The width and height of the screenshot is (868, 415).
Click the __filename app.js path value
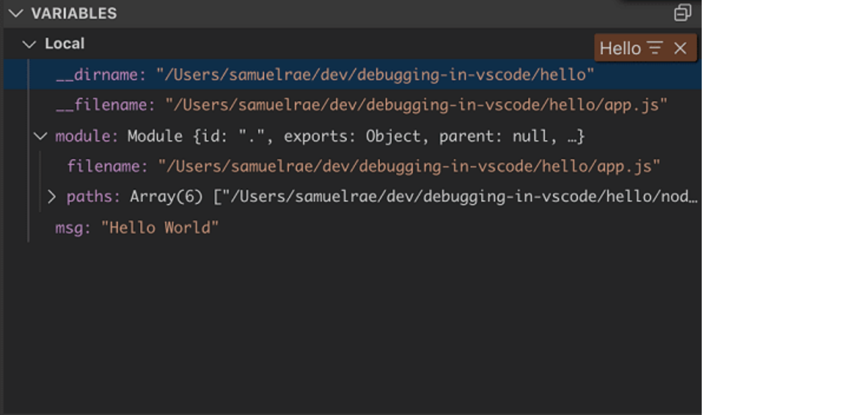coord(416,105)
